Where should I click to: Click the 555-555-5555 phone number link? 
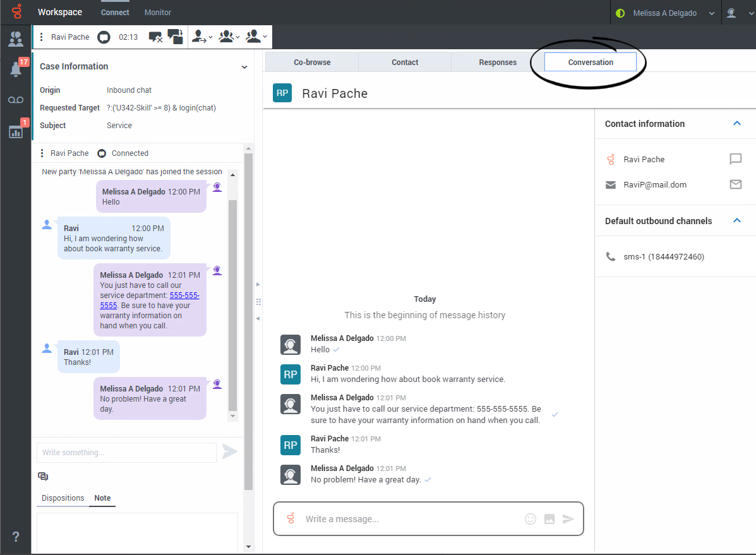click(x=184, y=295)
